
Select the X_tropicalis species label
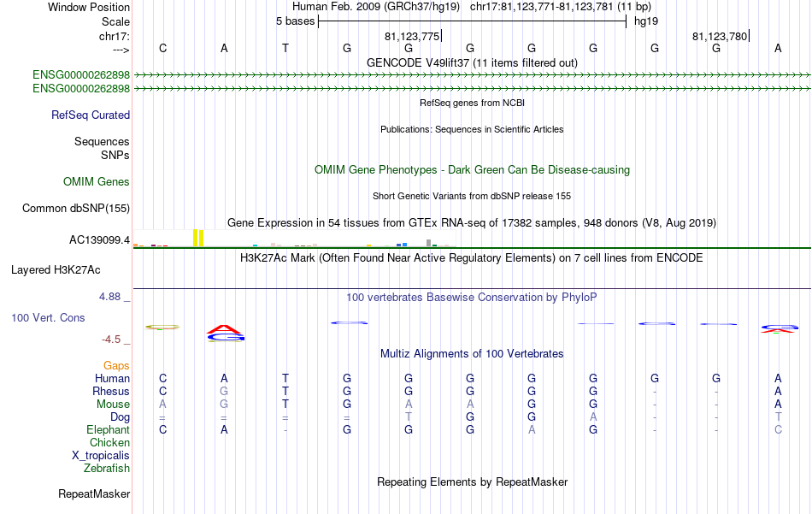(x=101, y=456)
